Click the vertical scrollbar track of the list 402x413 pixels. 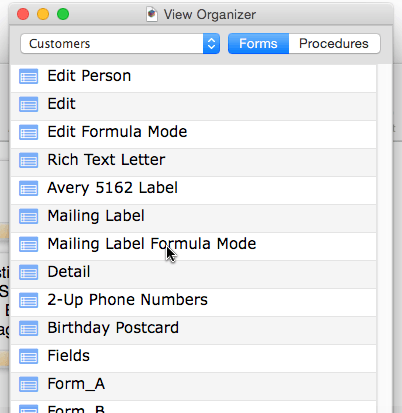[384, 239]
